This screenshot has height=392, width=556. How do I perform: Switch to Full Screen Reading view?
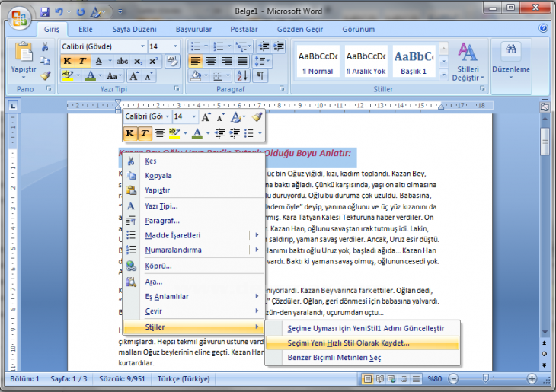pos(380,379)
